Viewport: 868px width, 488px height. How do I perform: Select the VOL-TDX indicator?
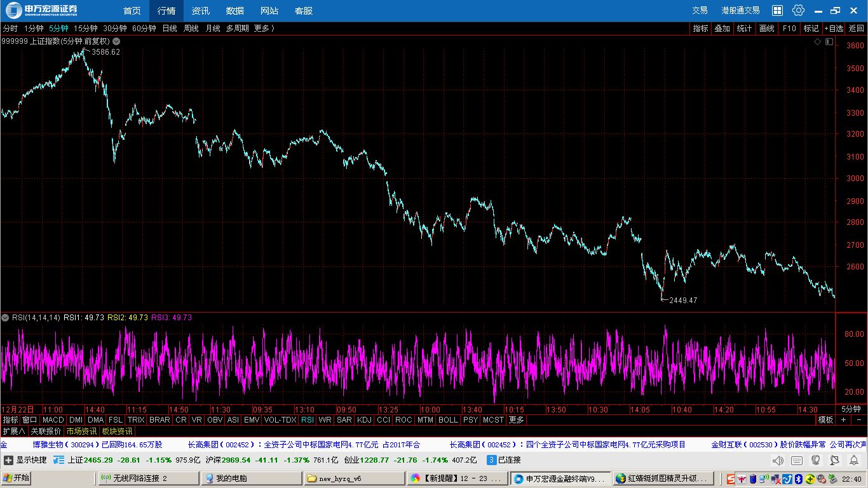(x=280, y=420)
